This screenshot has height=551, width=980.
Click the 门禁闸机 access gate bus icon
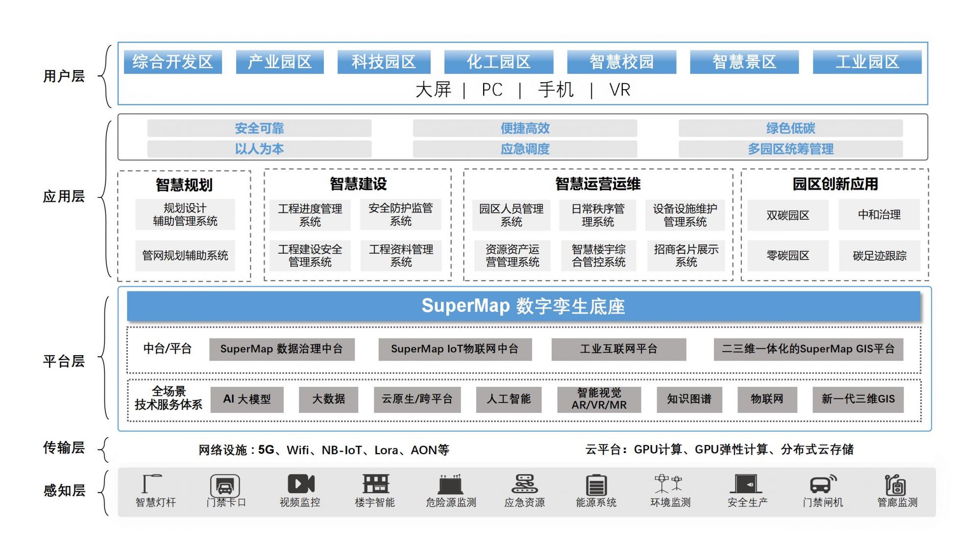pos(823,484)
